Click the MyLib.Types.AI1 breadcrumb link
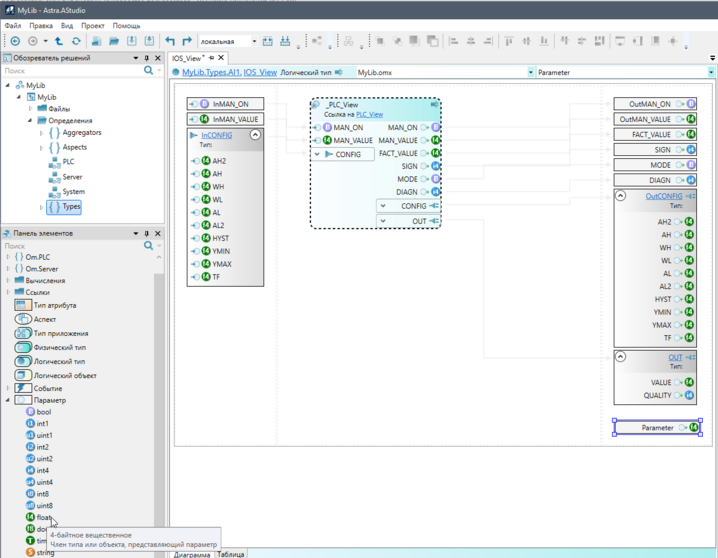Screen dimensions: 718x558 (210, 73)
